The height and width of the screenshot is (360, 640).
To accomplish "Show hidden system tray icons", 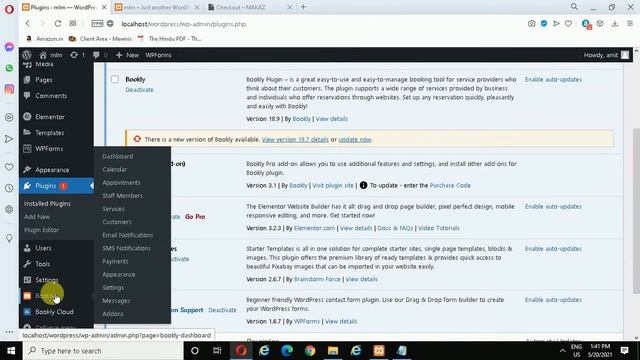I will [x=562, y=351].
